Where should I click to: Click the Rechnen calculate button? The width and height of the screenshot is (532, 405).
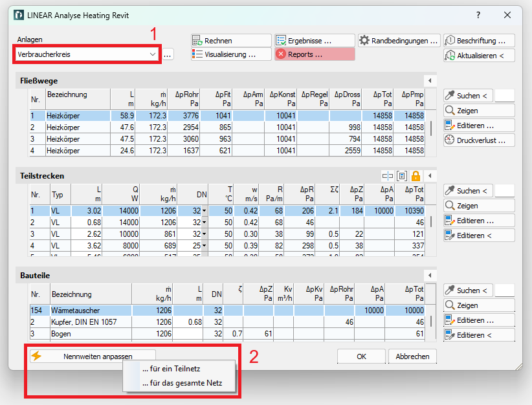231,41
